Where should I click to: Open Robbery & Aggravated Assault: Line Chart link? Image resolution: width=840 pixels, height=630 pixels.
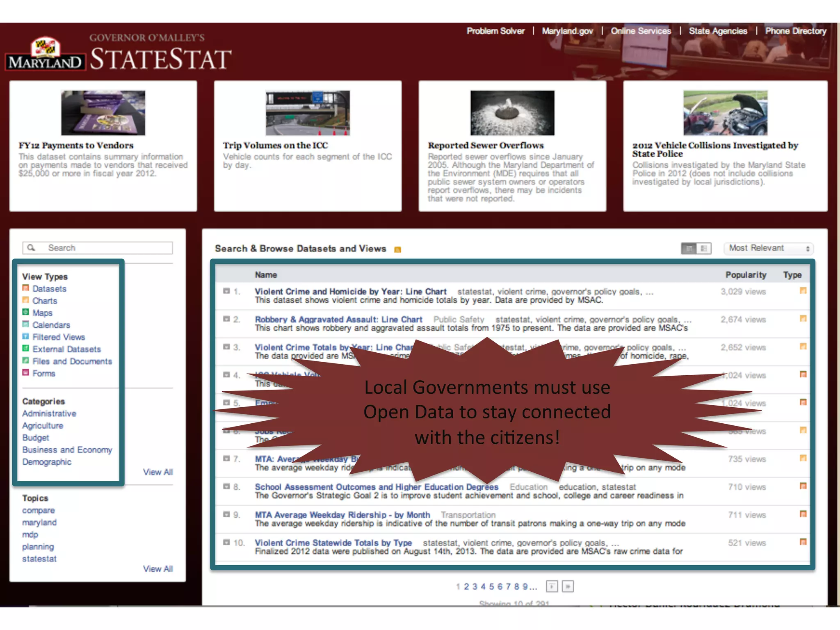[x=338, y=319]
